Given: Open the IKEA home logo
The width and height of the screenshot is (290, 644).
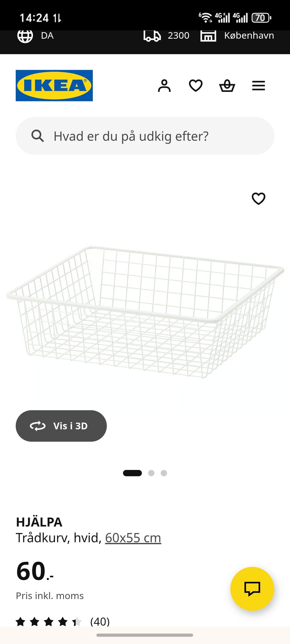Looking at the screenshot, I should pyautogui.click(x=54, y=86).
